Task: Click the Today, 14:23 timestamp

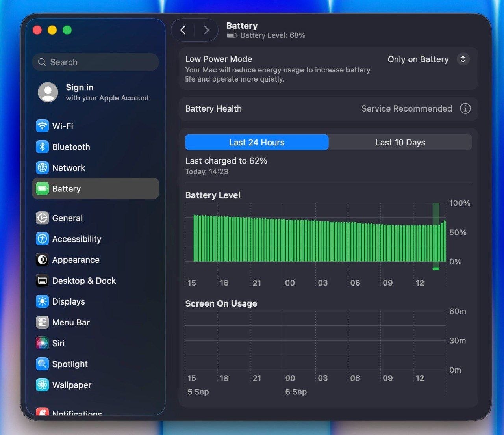Action: click(207, 172)
